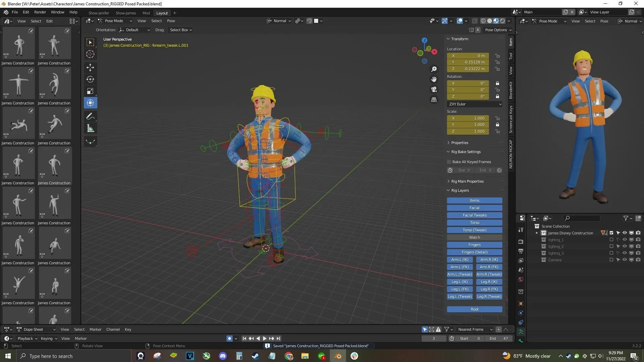The image size is (644, 362).
Task: Tick the checkbox next to lightng_2 collection
Action: [611, 246]
